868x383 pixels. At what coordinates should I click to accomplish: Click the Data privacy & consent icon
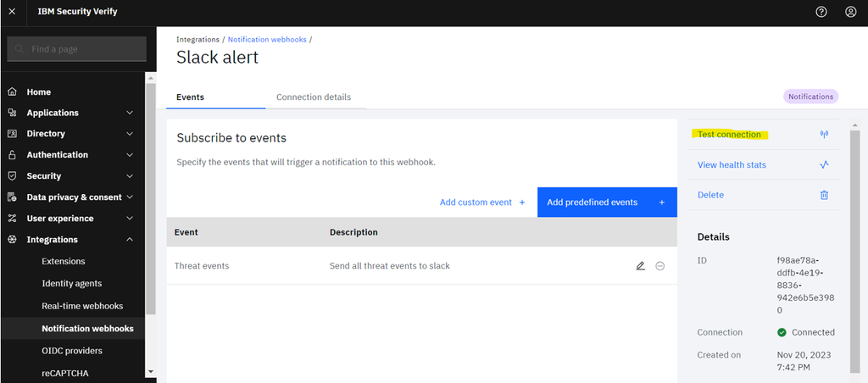point(12,197)
